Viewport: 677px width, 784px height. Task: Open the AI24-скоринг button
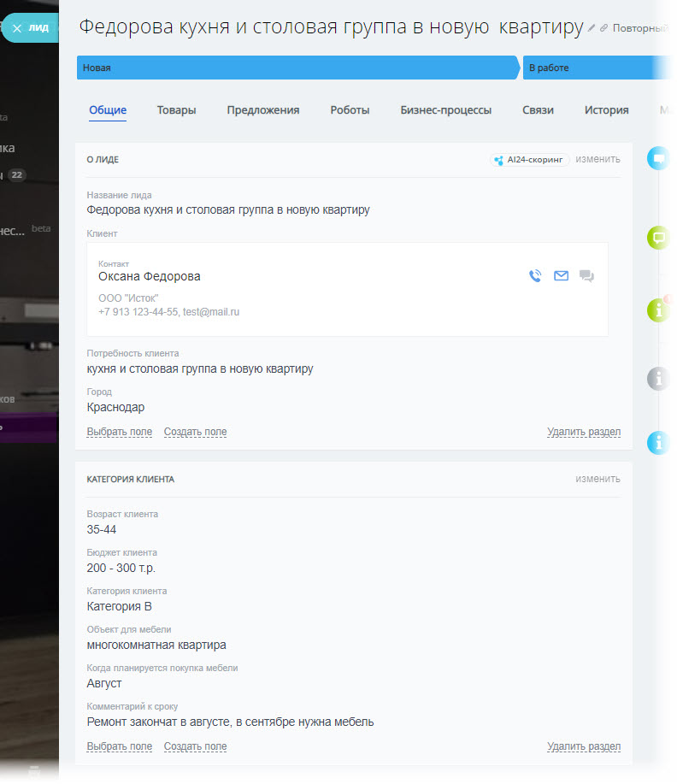pyautogui.click(x=529, y=160)
